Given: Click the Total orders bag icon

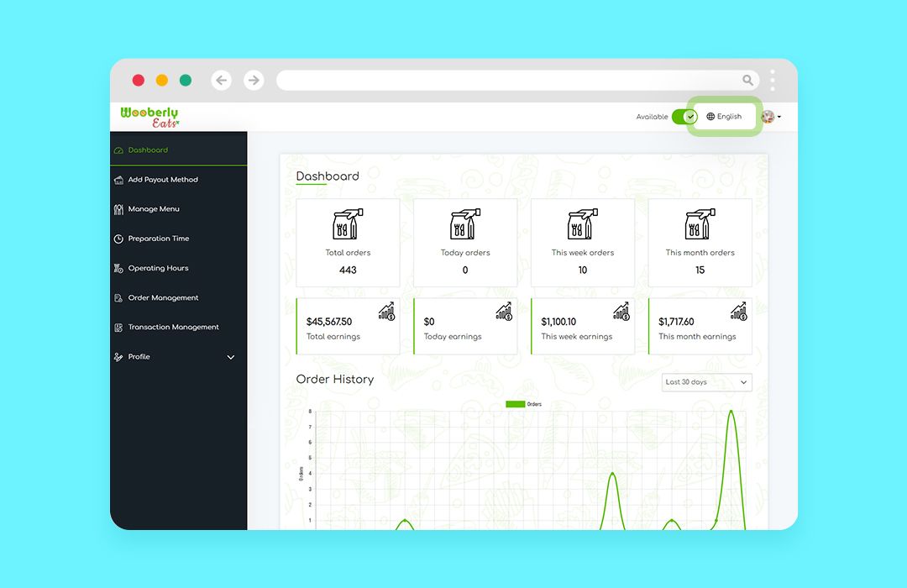Looking at the screenshot, I should 348,224.
